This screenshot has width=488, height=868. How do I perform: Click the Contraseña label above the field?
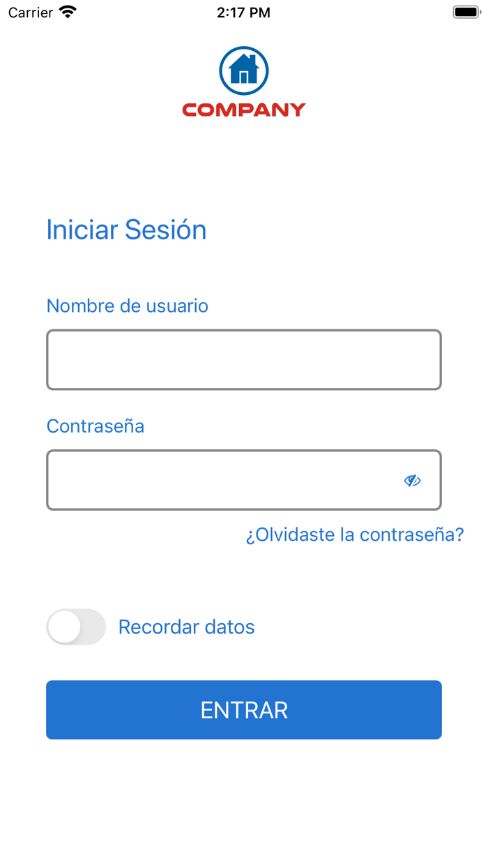[95, 426]
